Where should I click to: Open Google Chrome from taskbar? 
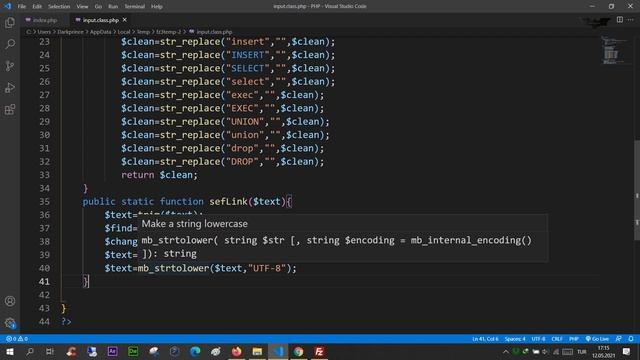pos(298,351)
